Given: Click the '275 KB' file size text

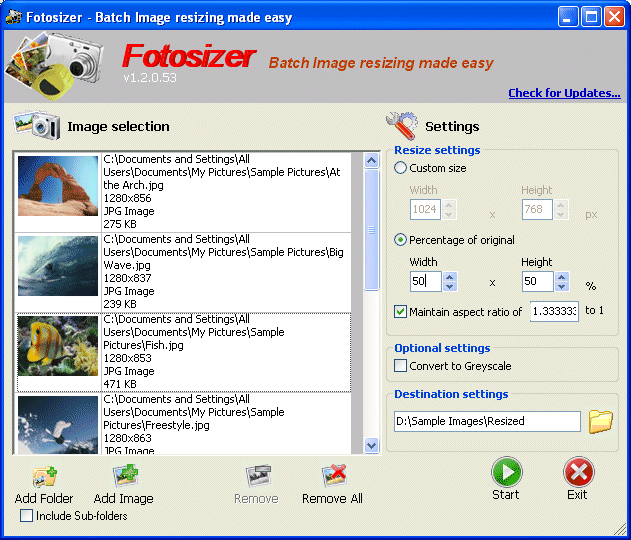Looking at the screenshot, I should coord(120,224).
